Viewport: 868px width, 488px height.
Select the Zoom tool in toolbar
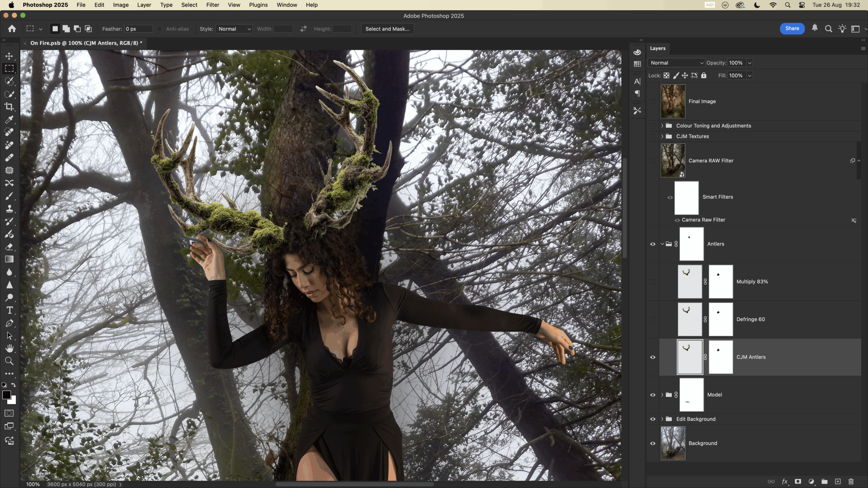point(9,361)
